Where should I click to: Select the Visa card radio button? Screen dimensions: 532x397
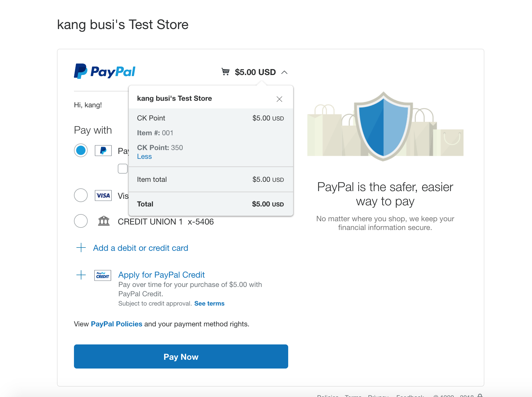pyautogui.click(x=81, y=195)
